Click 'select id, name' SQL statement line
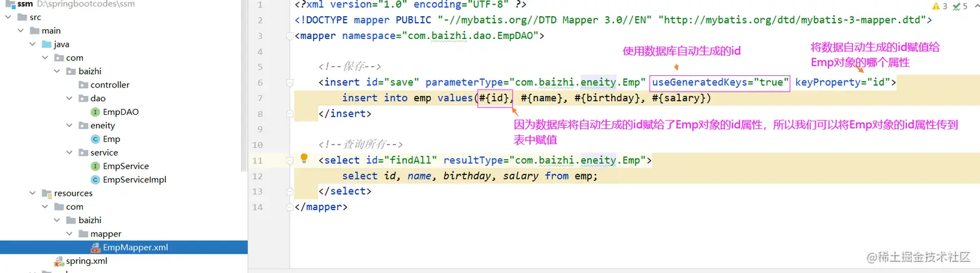This screenshot has width=980, height=273. pyautogui.click(x=470, y=176)
